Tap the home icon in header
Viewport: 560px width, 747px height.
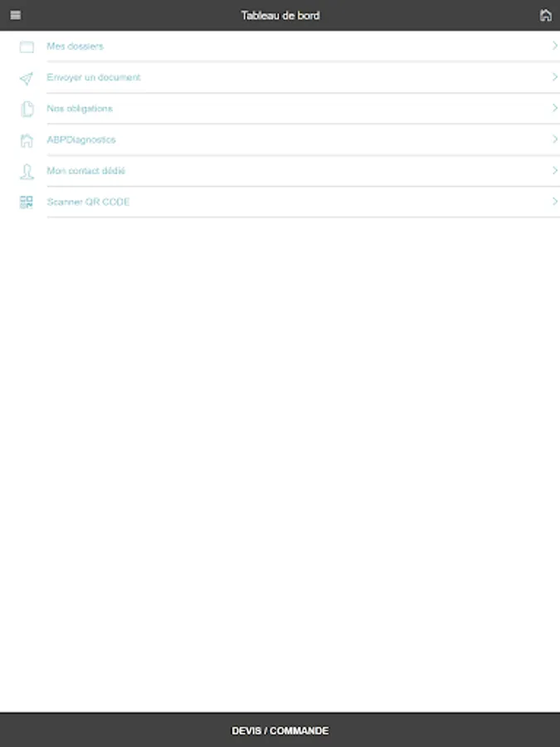point(546,15)
